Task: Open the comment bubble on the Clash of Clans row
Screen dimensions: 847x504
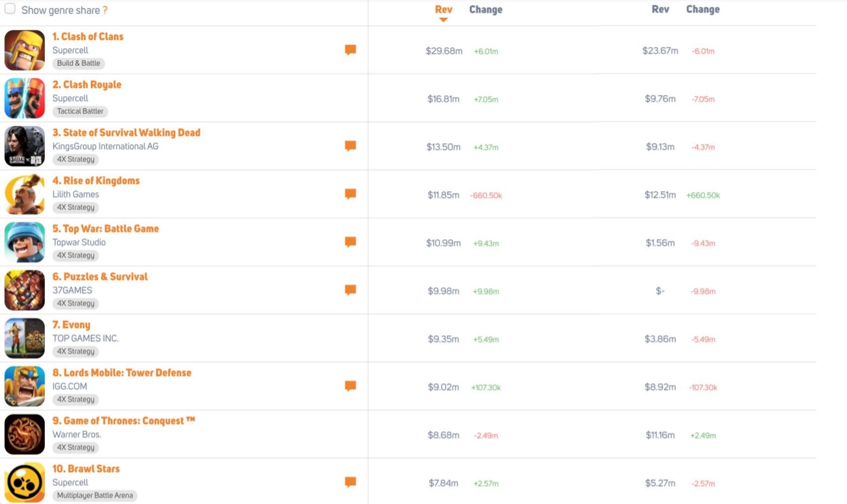Action: [x=351, y=50]
